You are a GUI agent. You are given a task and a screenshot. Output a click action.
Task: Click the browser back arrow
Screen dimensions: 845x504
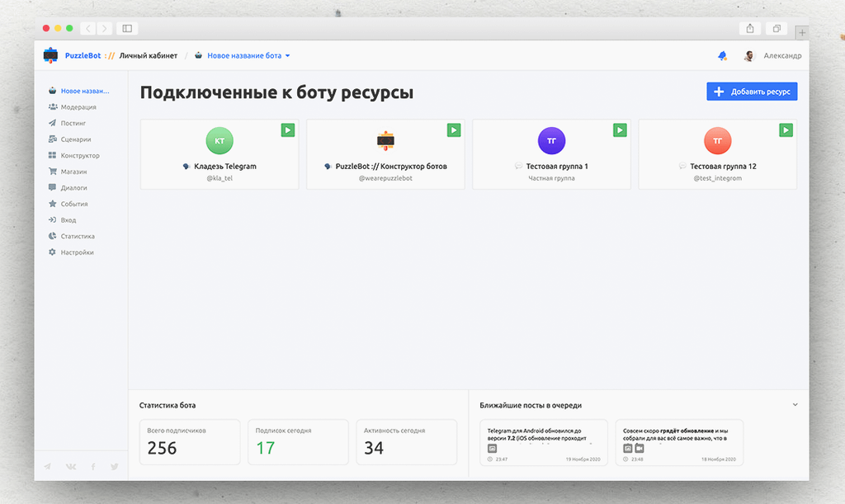[87, 29]
